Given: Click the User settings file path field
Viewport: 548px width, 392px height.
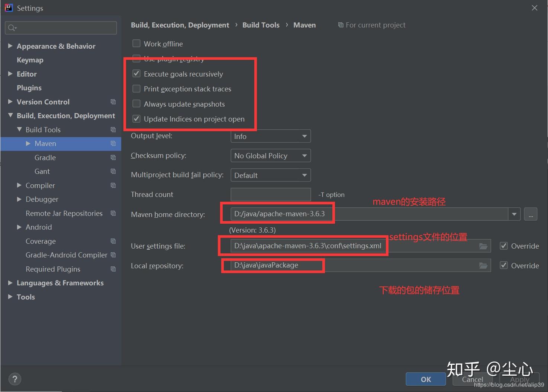Looking at the screenshot, I should (361, 246).
